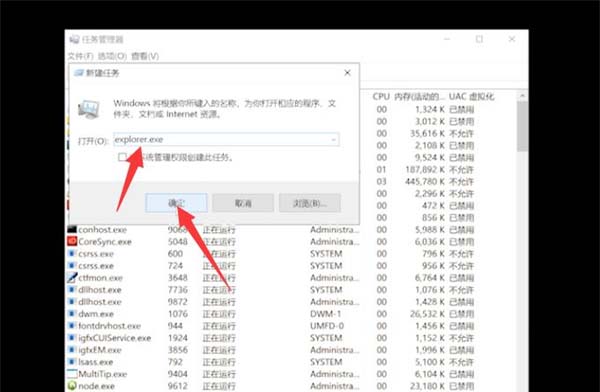Click the lsass.exe process icon
This screenshot has width=600, height=392.
pyautogui.click(x=72, y=362)
